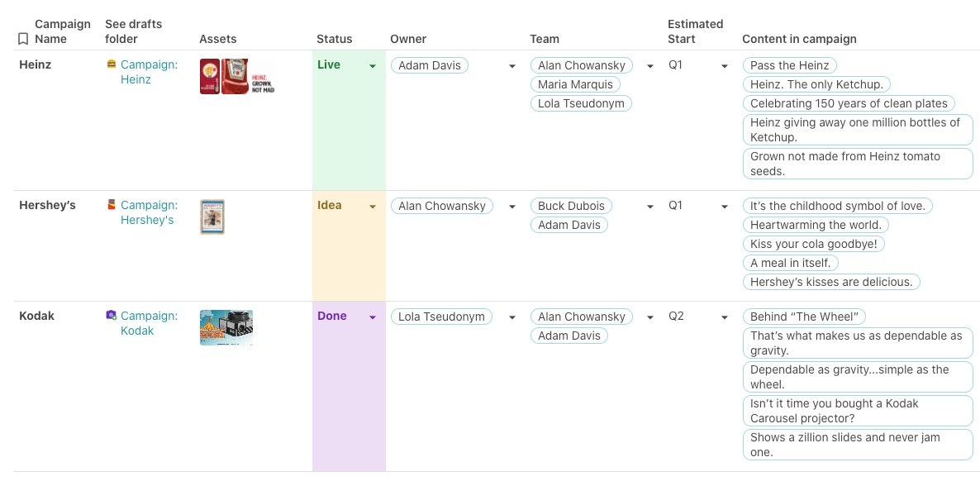Click the Content in campaign column header
The image size is (980, 481).
pyautogui.click(x=798, y=39)
